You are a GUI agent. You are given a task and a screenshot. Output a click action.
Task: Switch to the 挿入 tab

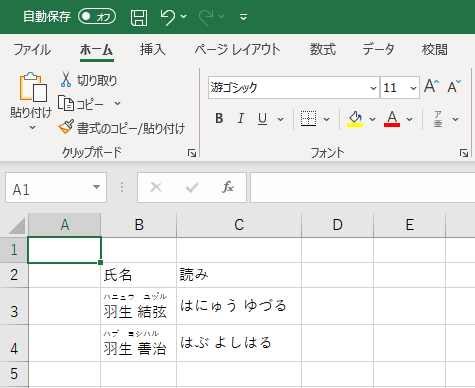(153, 50)
